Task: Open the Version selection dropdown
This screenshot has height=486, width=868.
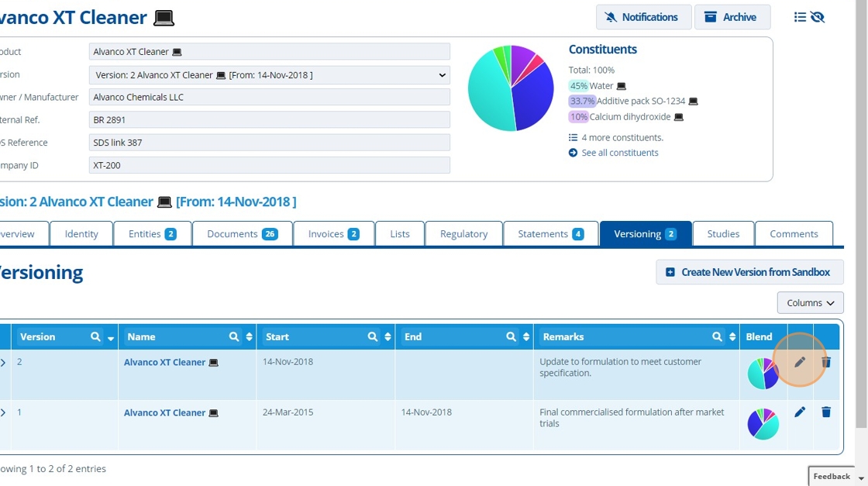Action: (270, 74)
